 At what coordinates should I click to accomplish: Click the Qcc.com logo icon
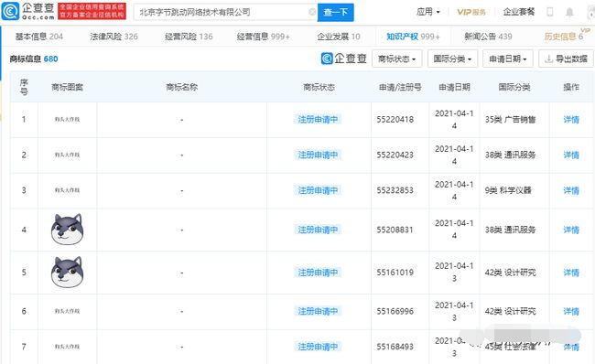pyautogui.click(x=11, y=11)
